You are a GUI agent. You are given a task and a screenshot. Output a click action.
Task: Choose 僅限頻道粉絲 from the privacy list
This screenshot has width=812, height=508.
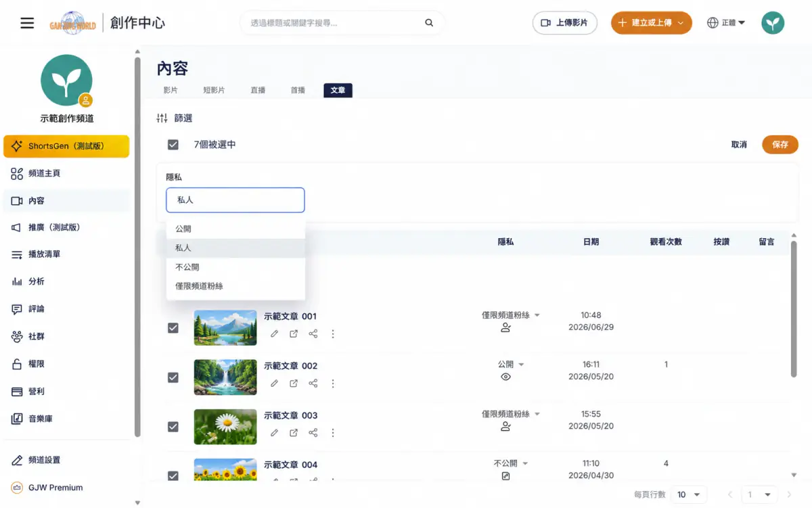click(235, 286)
